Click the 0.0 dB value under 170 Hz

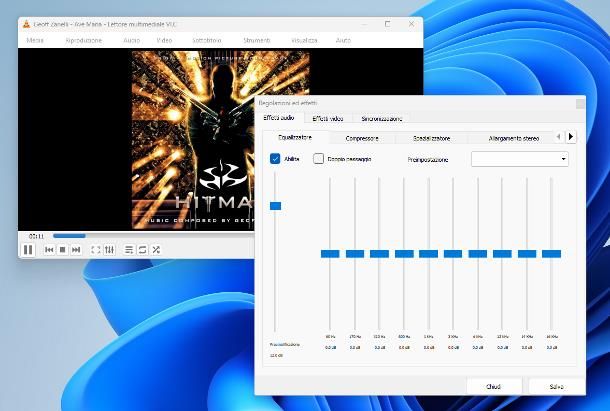[355, 347]
